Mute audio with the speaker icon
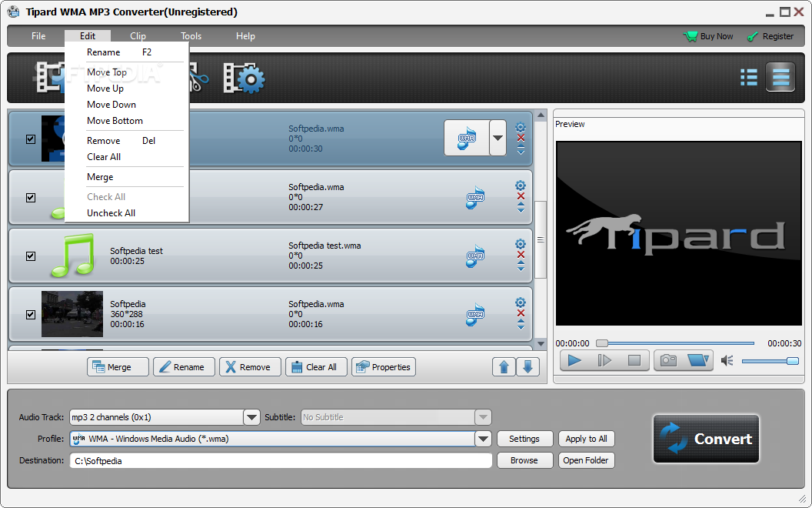 coord(727,360)
